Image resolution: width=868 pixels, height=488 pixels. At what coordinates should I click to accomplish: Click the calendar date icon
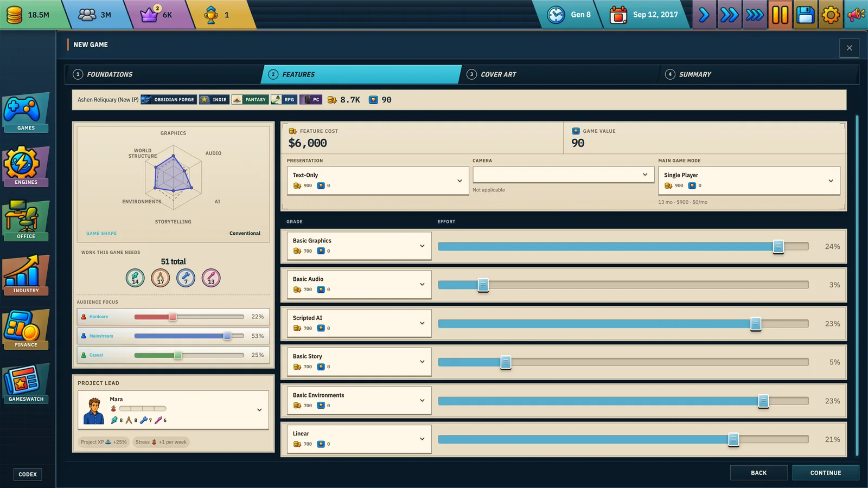click(x=618, y=15)
